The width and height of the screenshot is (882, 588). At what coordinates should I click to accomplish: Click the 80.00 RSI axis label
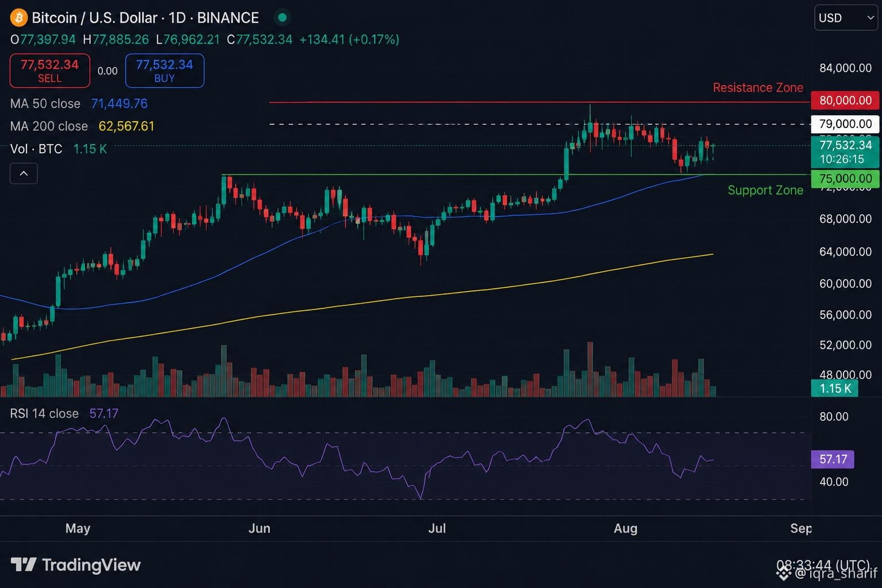coord(834,417)
